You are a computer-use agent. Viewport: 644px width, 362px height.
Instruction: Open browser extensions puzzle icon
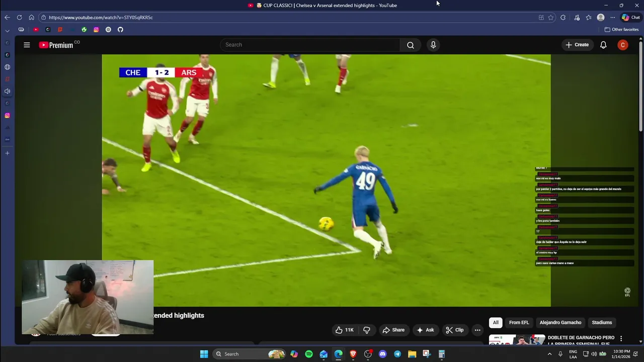coord(563,17)
